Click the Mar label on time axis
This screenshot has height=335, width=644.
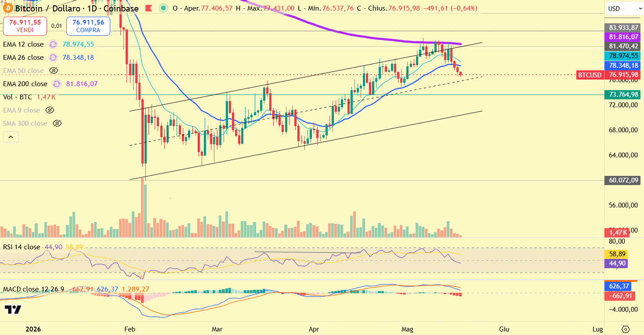[x=217, y=329]
